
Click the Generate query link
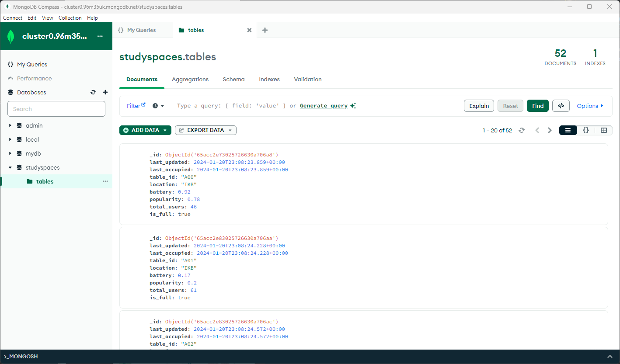click(324, 106)
